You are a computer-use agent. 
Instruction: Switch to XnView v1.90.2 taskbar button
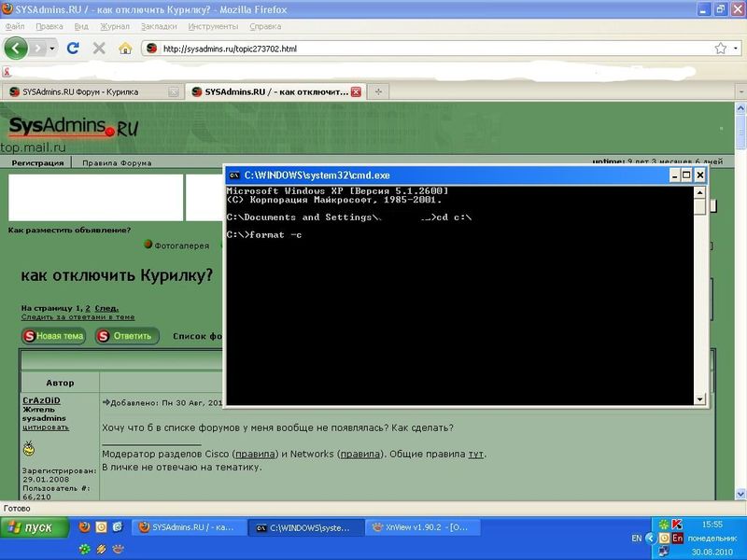[x=424, y=527]
